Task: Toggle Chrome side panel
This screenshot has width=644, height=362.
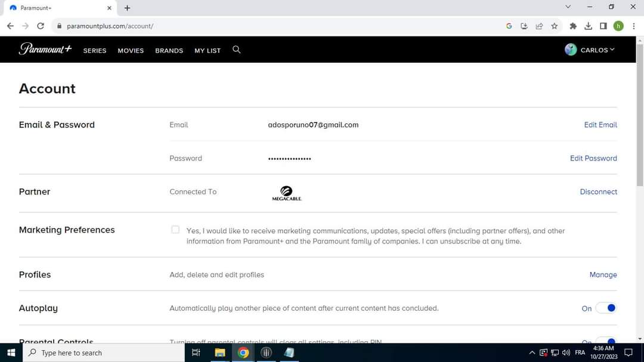Action: (603, 26)
